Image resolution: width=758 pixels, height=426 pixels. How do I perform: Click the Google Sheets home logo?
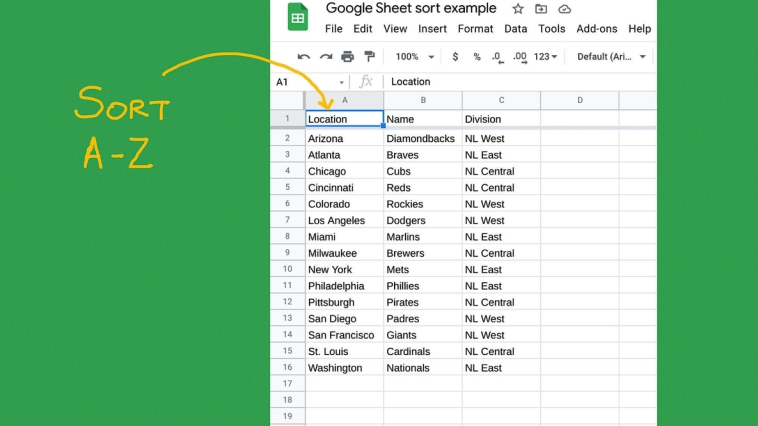coord(298,18)
